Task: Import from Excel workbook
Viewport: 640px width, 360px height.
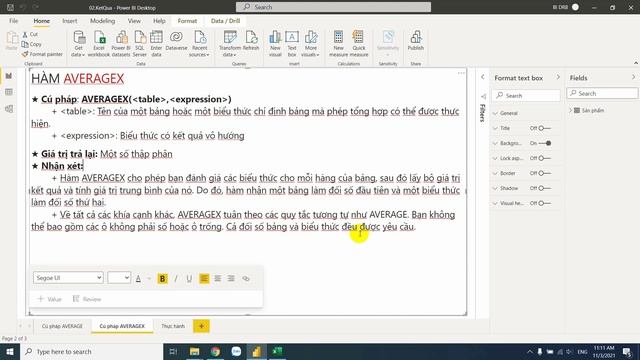Action: tap(99, 44)
